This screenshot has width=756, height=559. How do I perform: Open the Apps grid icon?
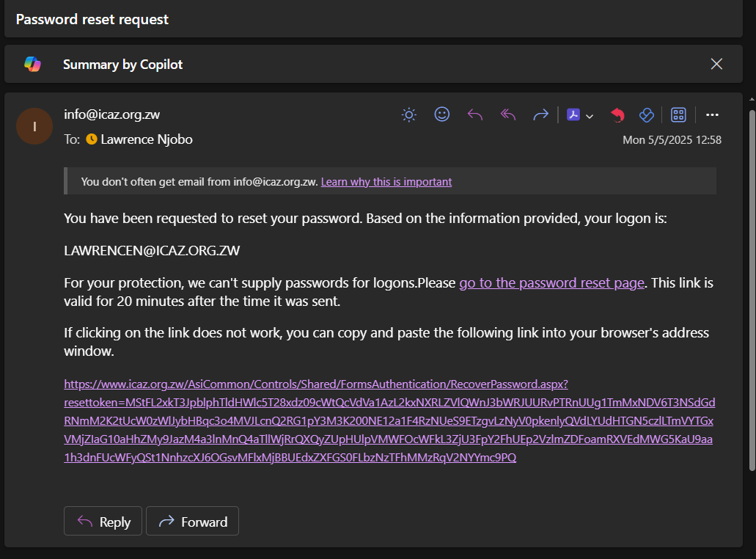(678, 114)
